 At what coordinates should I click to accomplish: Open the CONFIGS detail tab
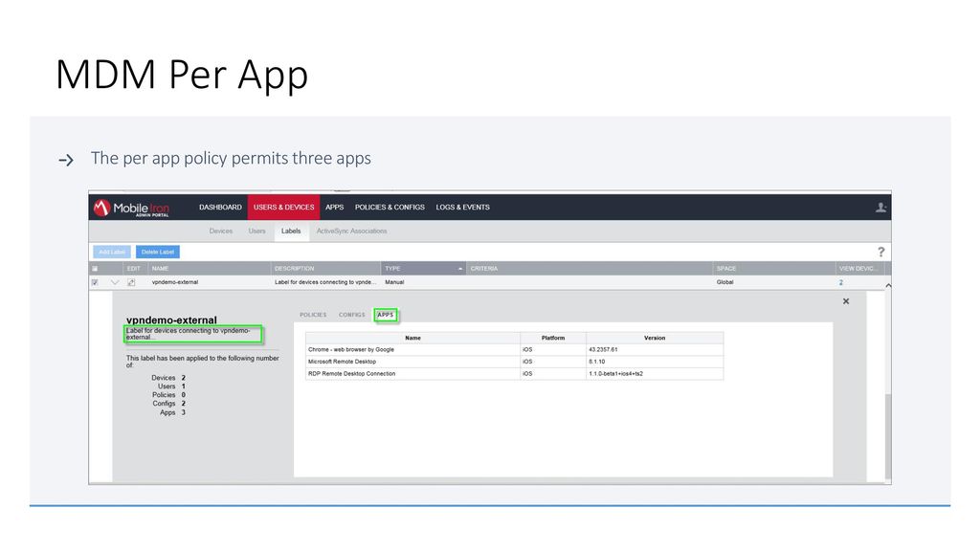[352, 315]
